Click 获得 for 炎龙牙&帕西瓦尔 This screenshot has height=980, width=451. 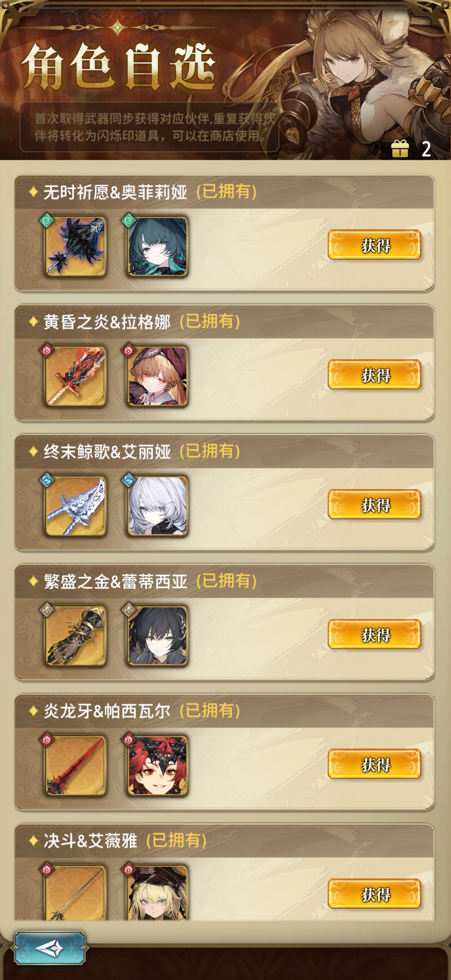tap(374, 764)
